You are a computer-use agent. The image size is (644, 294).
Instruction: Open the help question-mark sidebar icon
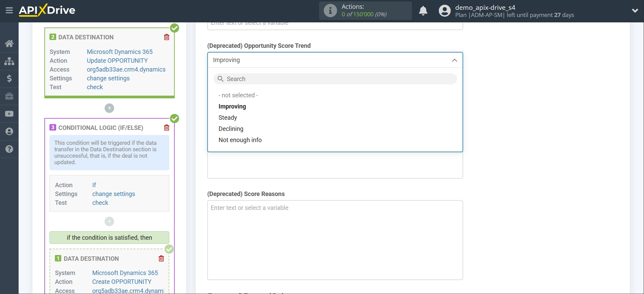[x=9, y=149]
